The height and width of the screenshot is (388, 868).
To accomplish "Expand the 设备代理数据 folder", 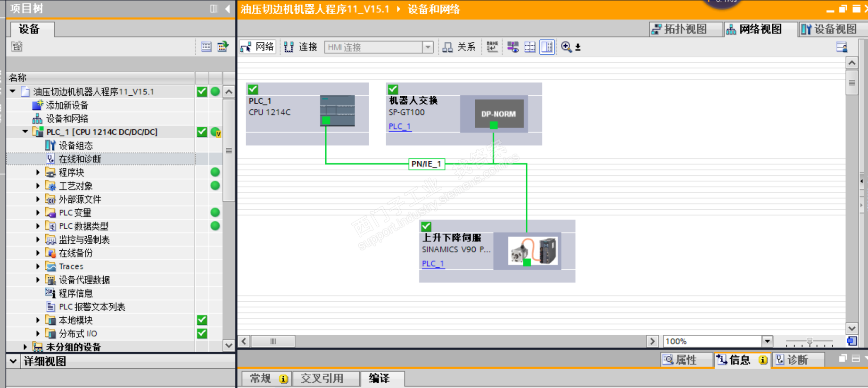I will pos(38,280).
